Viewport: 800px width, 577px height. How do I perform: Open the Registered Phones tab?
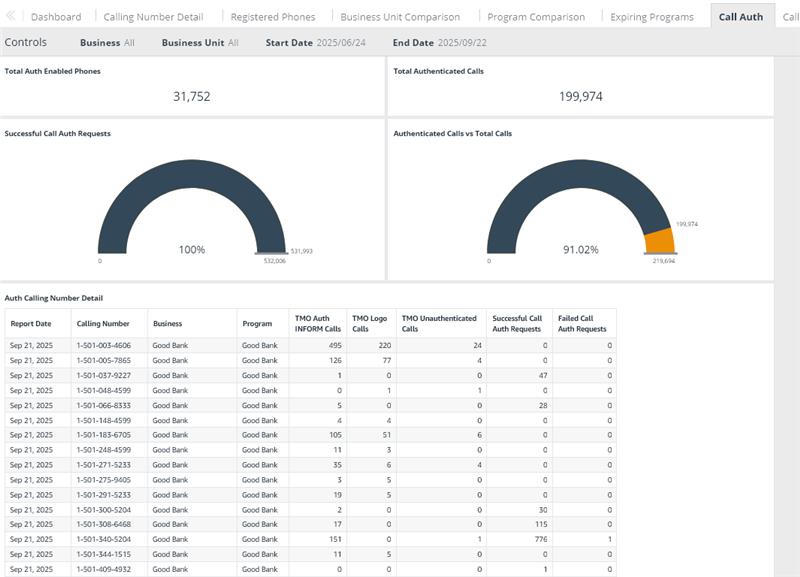[273, 17]
